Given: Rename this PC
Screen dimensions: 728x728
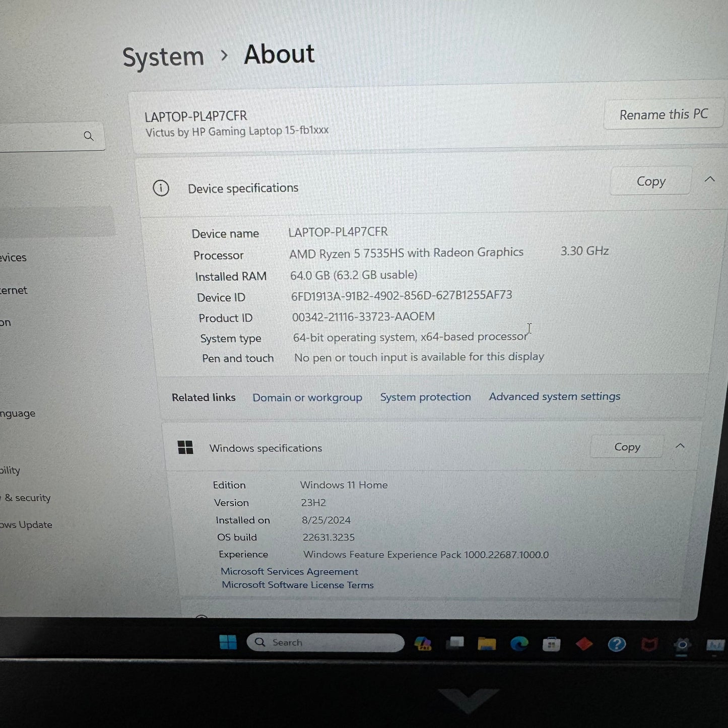Looking at the screenshot, I should point(664,114).
